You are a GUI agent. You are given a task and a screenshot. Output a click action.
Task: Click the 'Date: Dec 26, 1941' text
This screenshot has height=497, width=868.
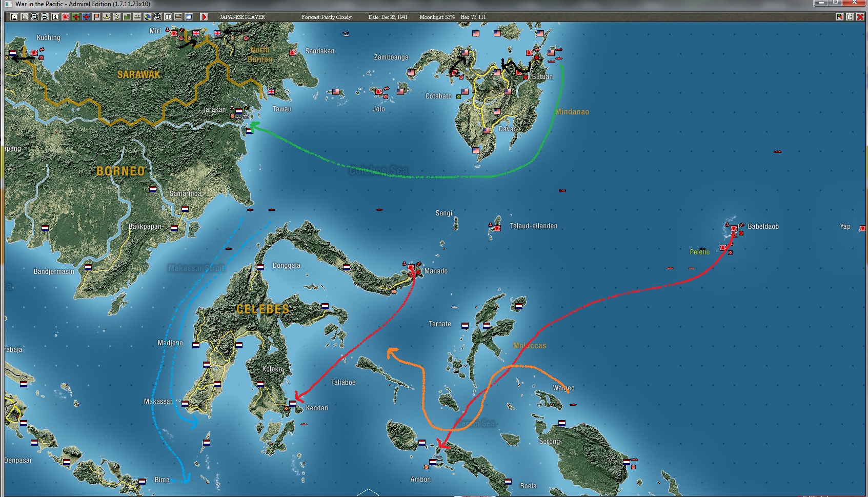click(x=388, y=17)
